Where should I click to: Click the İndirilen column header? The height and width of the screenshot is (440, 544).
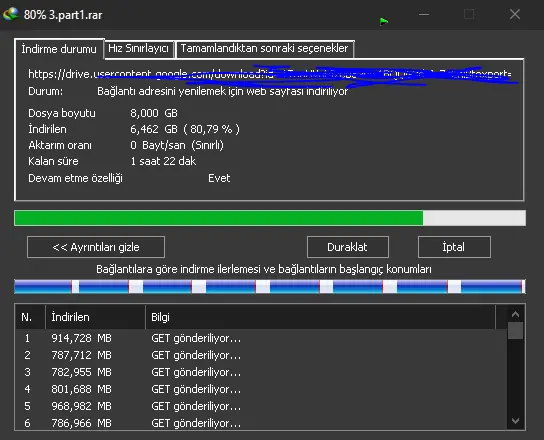(95, 317)
